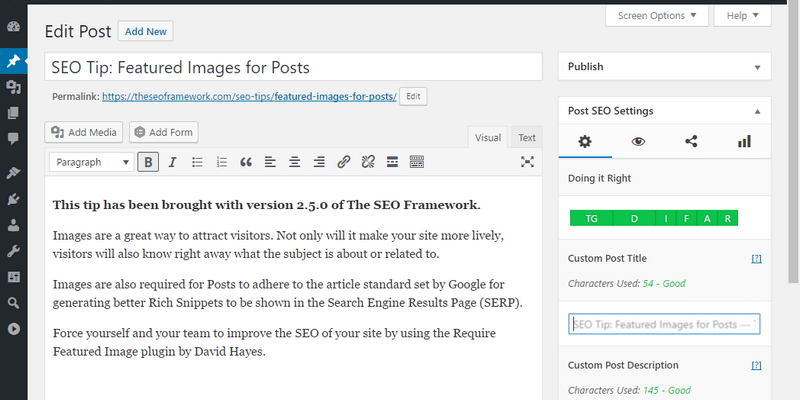Open Plugins in the admin sidebar

13,198
